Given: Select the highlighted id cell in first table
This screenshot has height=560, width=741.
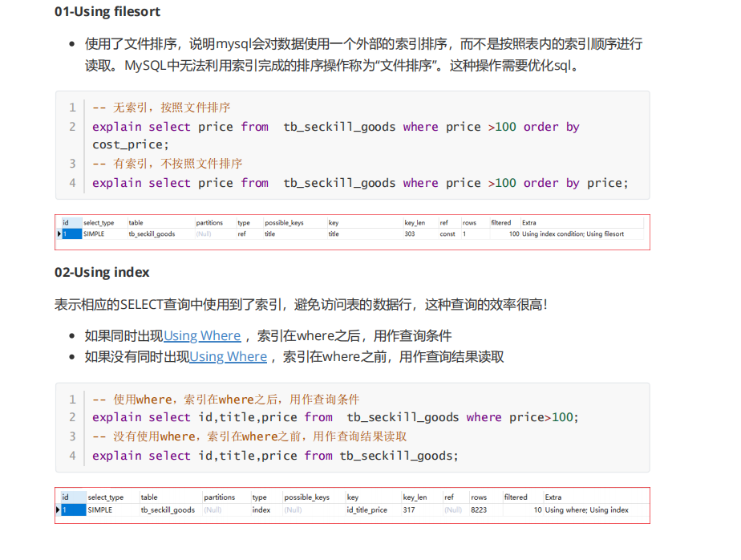Looking at the screenshot, I should click(x=72, y=234).
